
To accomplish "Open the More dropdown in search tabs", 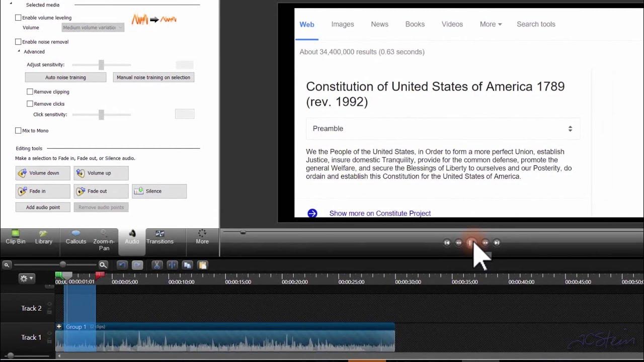I will [x=491, y=24].
